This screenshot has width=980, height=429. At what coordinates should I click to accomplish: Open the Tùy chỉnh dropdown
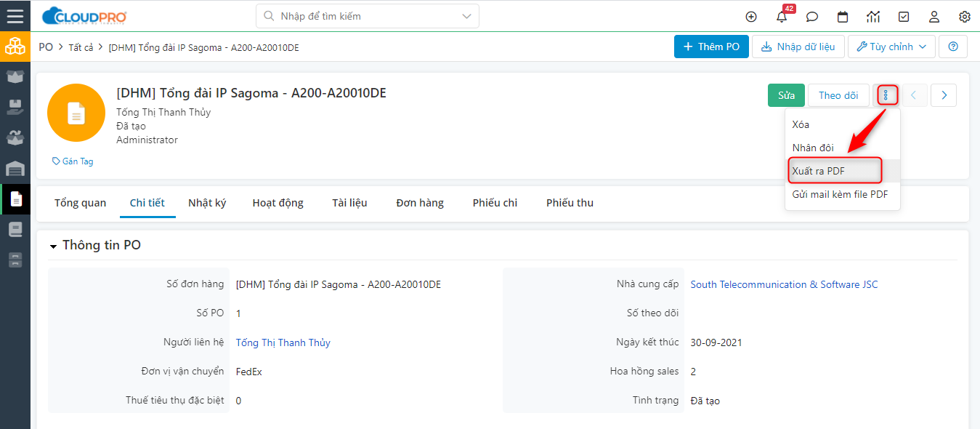point(891,47)
